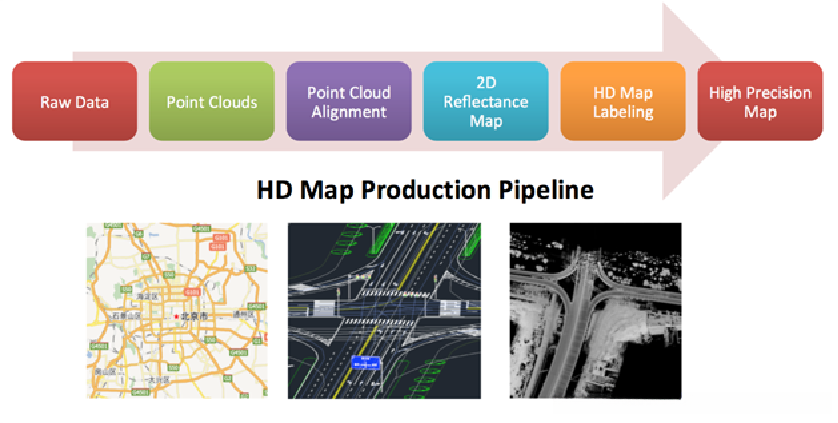Click the purple Point Cloud Alignment box
Viewport: 838px width, 423px height.
tap(349, 101)
